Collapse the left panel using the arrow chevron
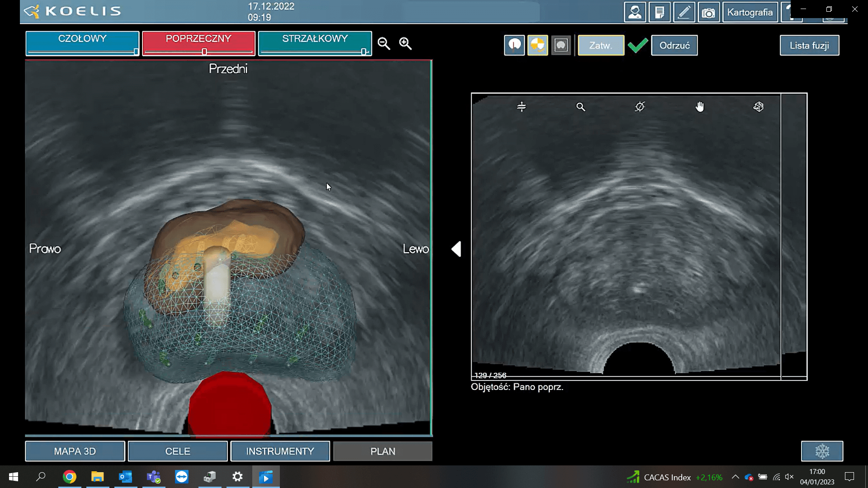Image resolution: width=868 pixels, height=488 pixels. pos(456,249)
